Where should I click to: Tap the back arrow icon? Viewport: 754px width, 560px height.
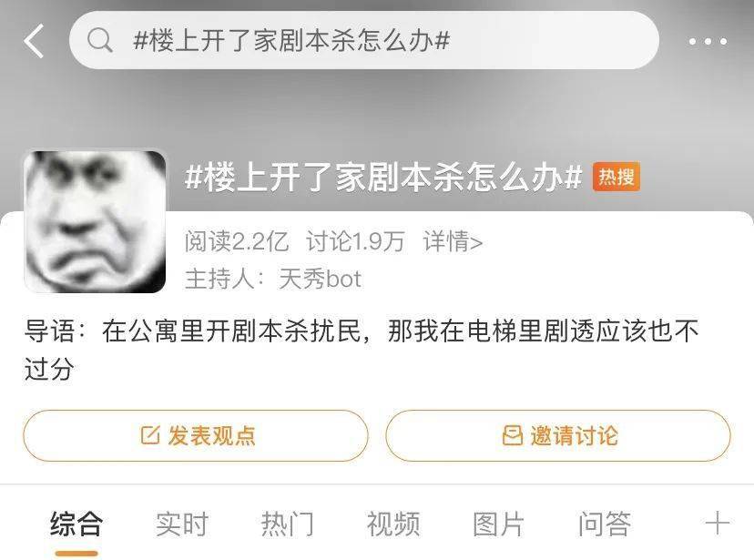point(34,41)
